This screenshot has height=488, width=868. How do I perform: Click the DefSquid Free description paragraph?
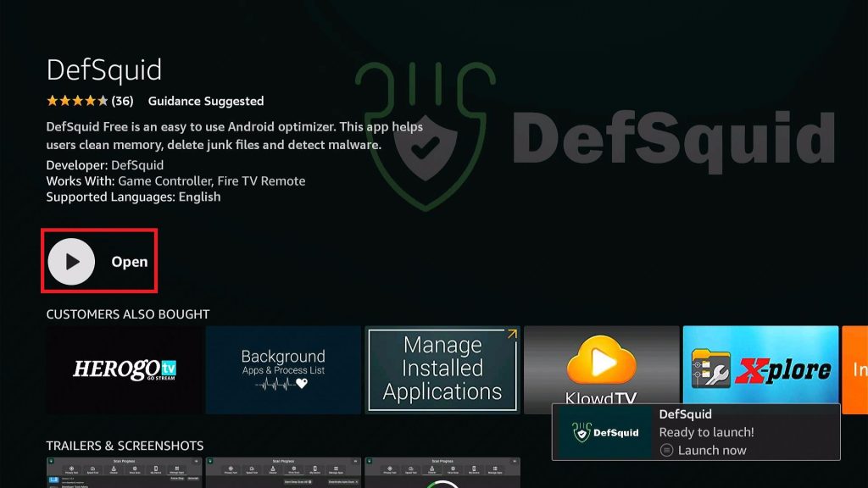235,136
